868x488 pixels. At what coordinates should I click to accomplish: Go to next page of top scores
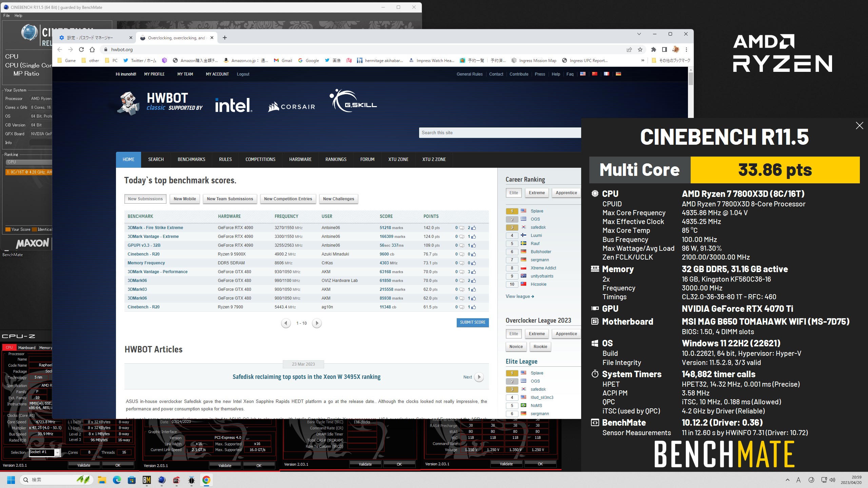click(317, 323)
